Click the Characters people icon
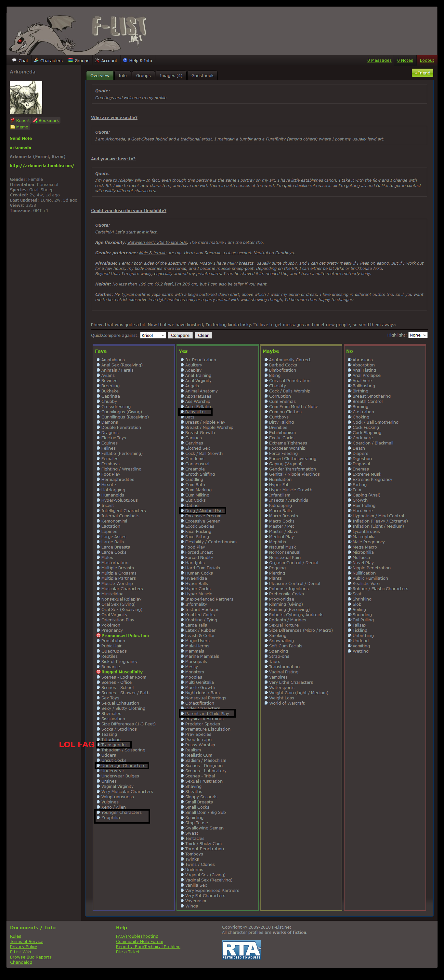This screenshot has height=980, width=444. 36,60
